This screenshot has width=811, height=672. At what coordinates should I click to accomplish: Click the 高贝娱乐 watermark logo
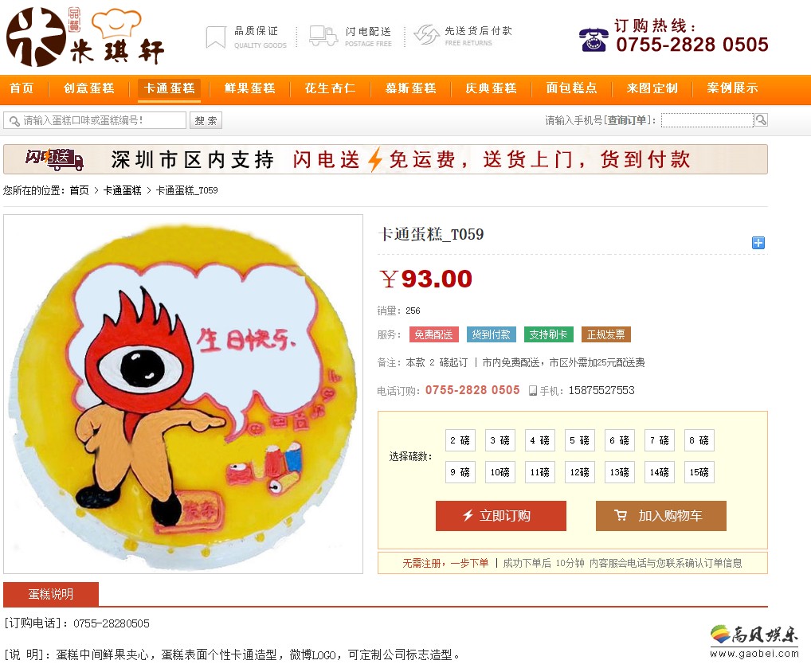[x=754, y=642]
